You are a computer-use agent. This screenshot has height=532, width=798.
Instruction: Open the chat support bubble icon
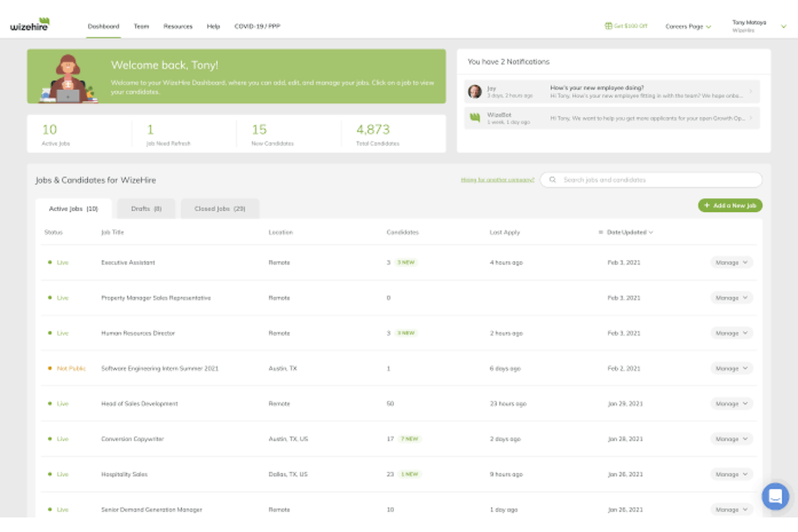coord(775,496)
